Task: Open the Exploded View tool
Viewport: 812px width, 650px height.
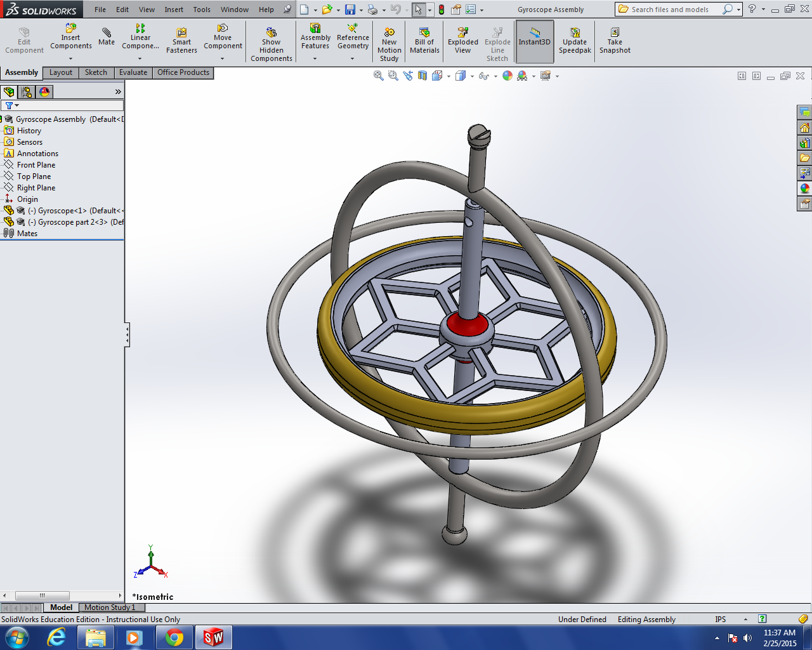Action: [x=462, y=38]
